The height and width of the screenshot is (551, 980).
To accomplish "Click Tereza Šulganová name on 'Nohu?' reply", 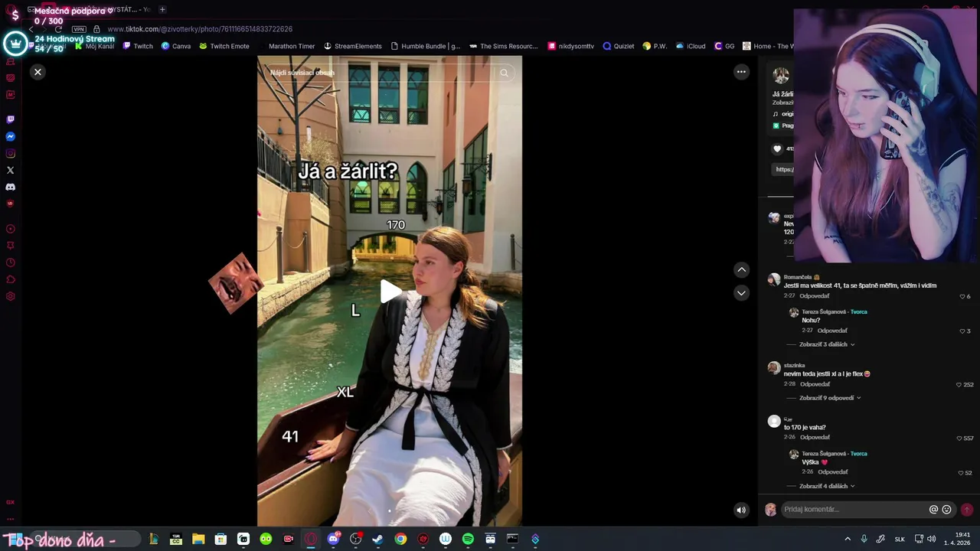I will pos(824,311).
